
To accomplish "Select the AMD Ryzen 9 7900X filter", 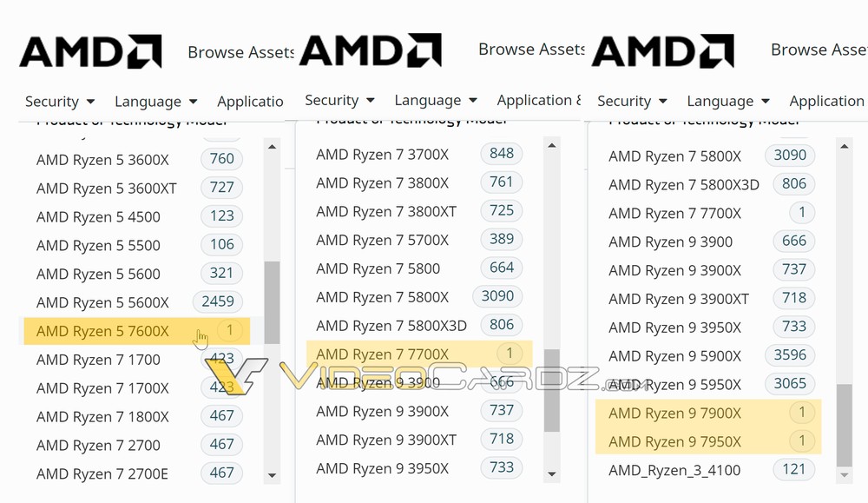I will [674, 413].
